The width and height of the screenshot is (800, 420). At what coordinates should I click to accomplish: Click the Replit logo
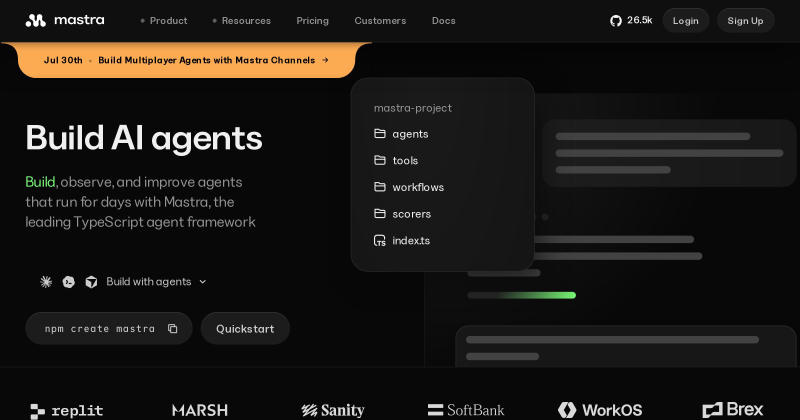[x=67, y=410]
